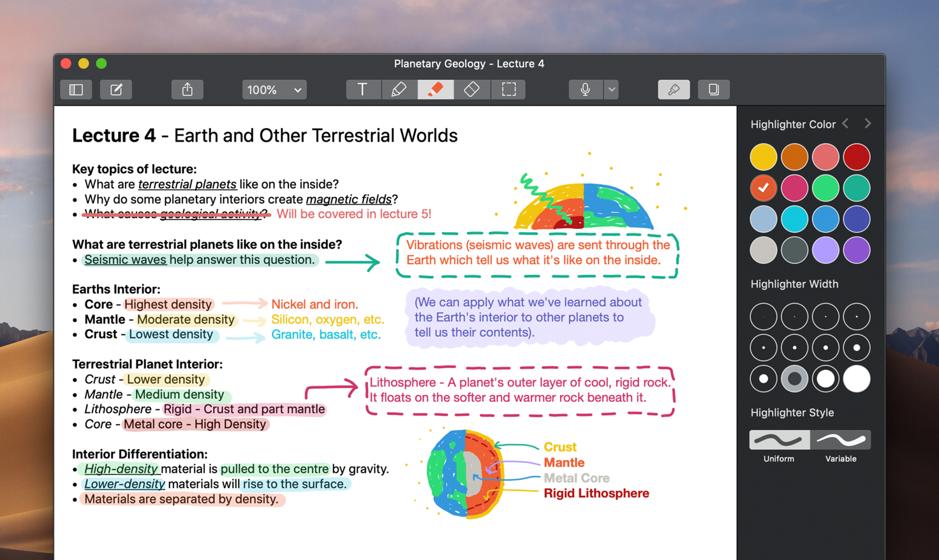Pick the magenta highlighter color
Viewport: 939px width, 560px height.
[x=794, y=188]
